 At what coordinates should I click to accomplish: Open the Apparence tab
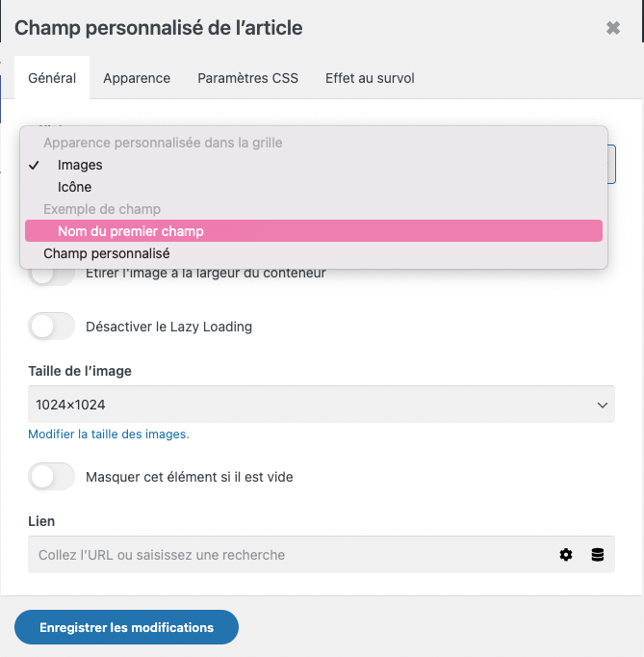pos(137,78)
